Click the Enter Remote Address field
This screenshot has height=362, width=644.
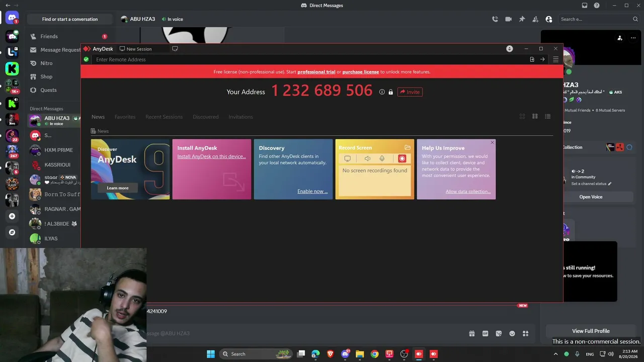pos(309,59)
